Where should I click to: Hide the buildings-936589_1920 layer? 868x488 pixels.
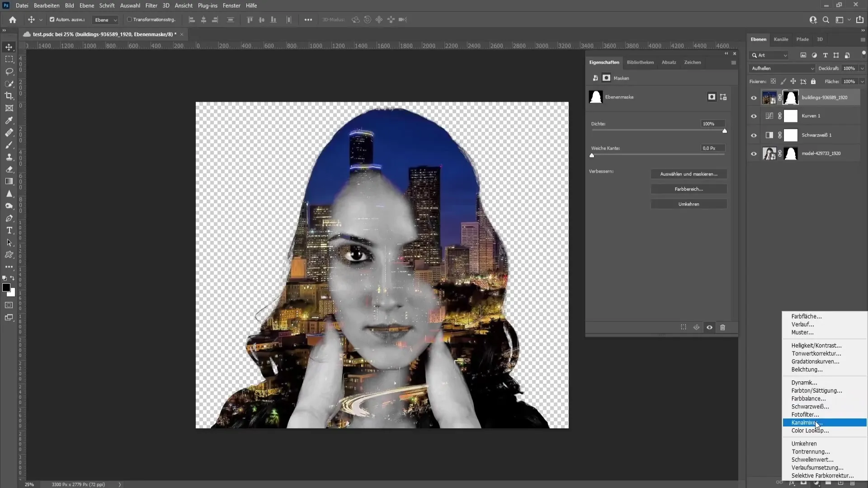click(754, 98)
